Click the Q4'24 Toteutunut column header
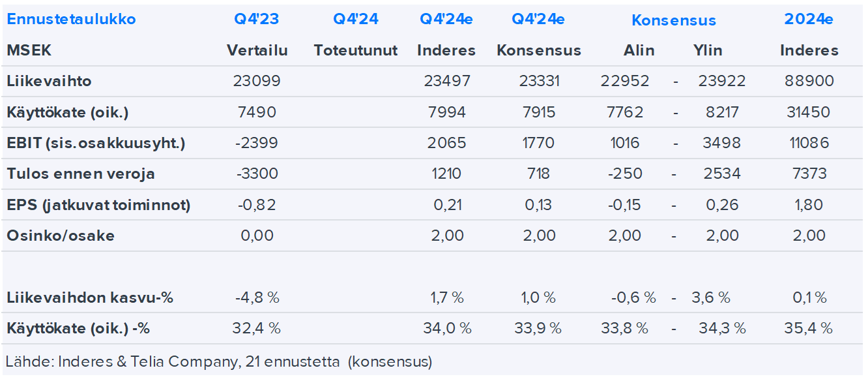Image resolution: width=868 pixels, height=381 pixels. [355, 20]
